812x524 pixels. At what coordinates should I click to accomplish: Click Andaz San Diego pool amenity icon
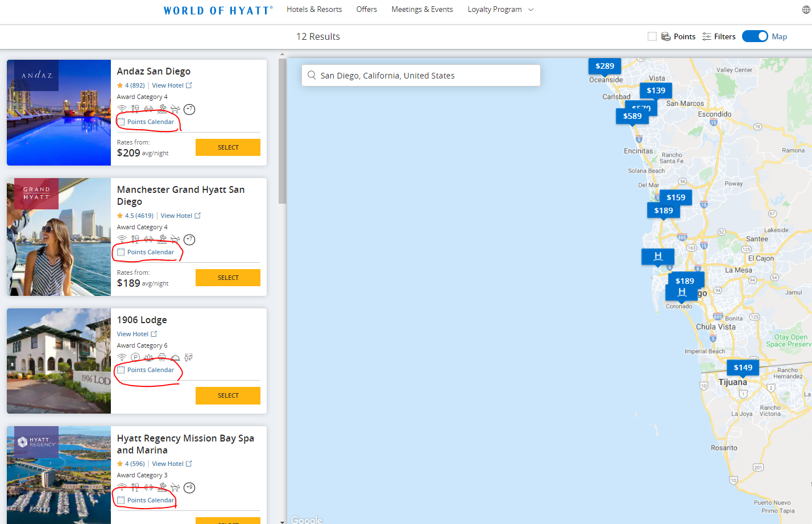[x=163, y=109]
